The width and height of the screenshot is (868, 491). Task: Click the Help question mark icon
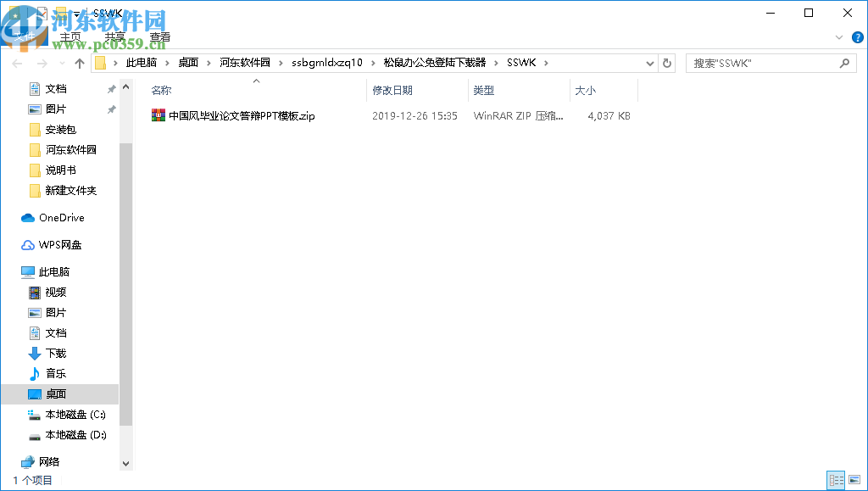pyautogui.click(x=856, y=37)
